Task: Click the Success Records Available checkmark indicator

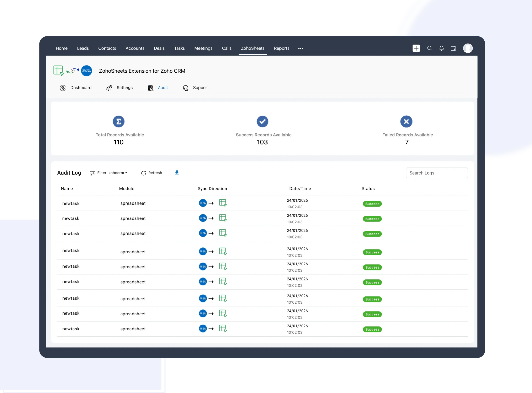Action: 262,121
